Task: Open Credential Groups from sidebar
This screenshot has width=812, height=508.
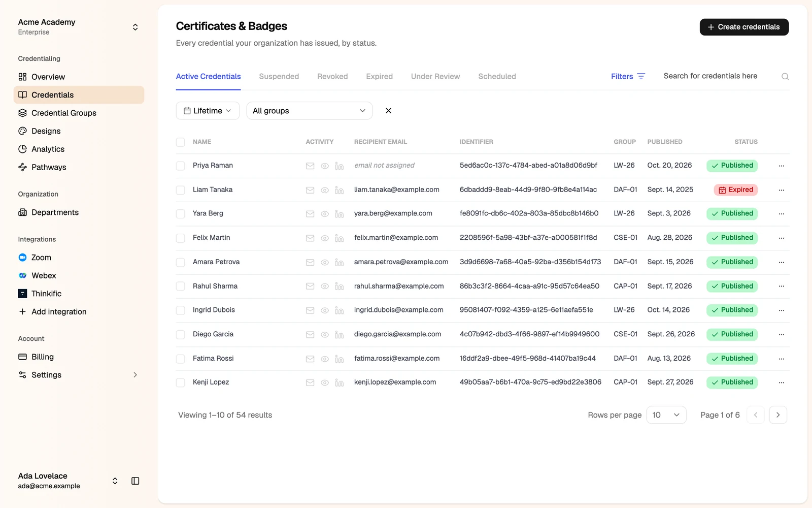Action: click(x=79, y=113)
